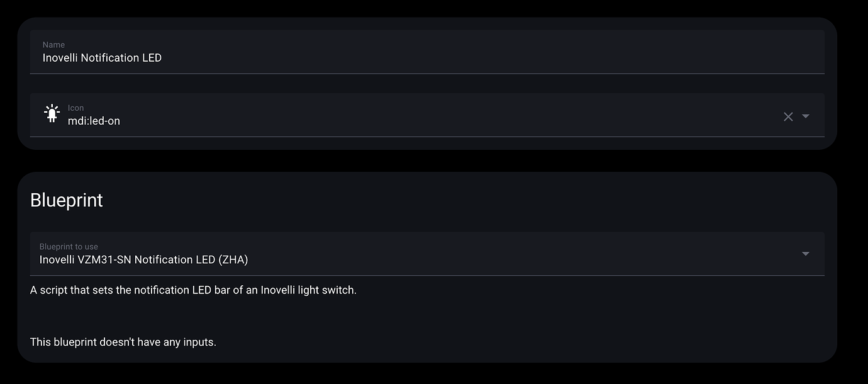Image resolution: width=868 pixels, height=384 pixels.
Task: Click the blueprint description text
Action: tap(193, 290)
